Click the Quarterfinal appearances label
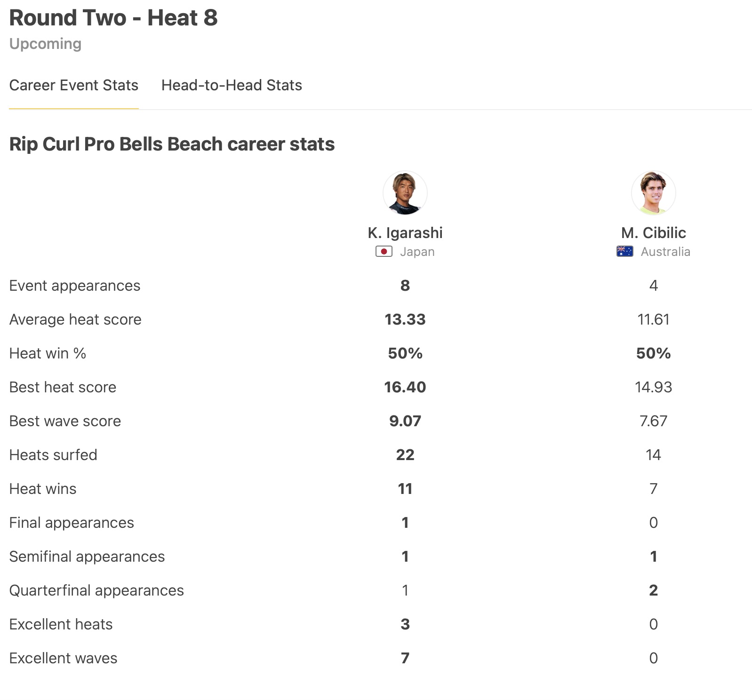The image size is (752, 700). [x=96, y=590]
